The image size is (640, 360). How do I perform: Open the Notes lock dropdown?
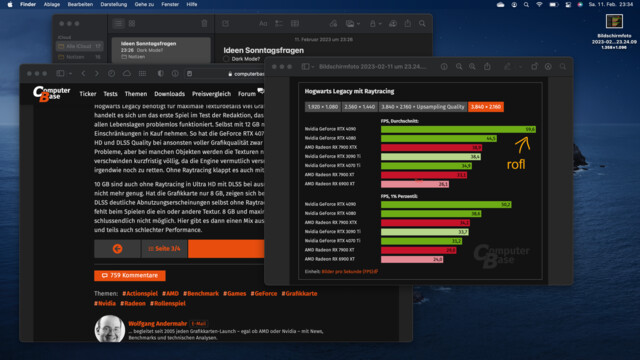pos(375,24)
